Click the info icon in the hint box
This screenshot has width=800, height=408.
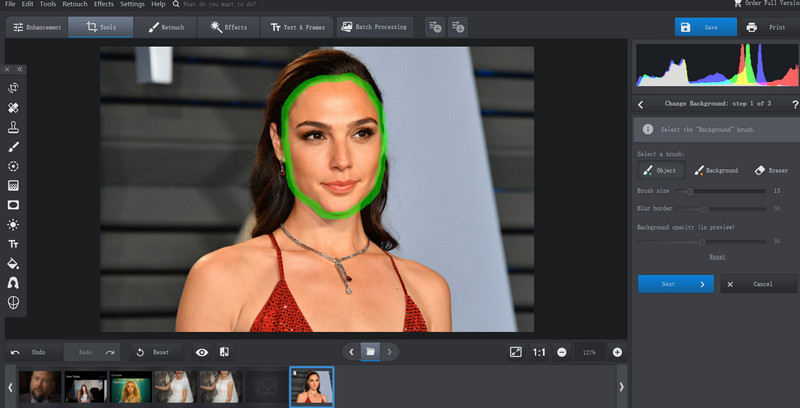pyautogui.click(x=648, y=130)
